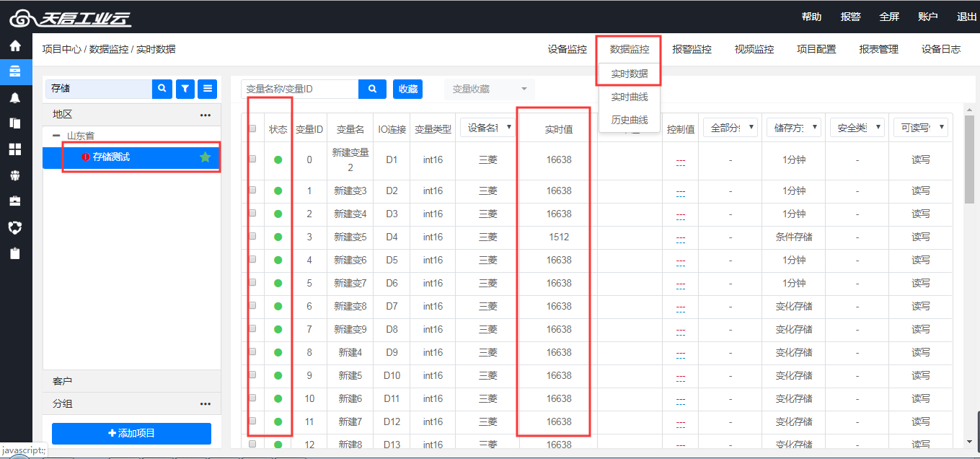Check the checkbox for variable ID 0 row
Viewport: 980px width, 459px height.
tap(252, 159)
